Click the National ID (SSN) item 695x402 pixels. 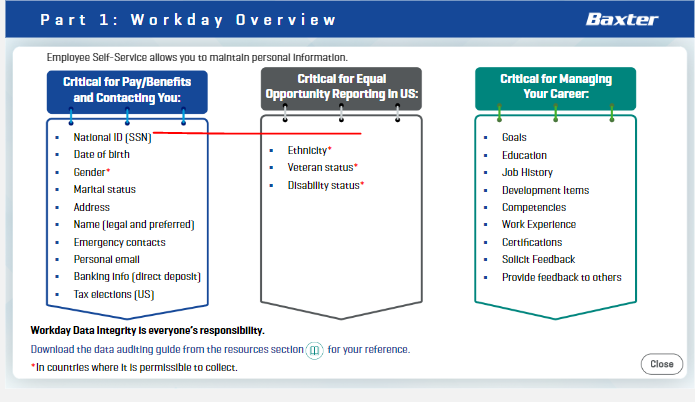point(112,137)
